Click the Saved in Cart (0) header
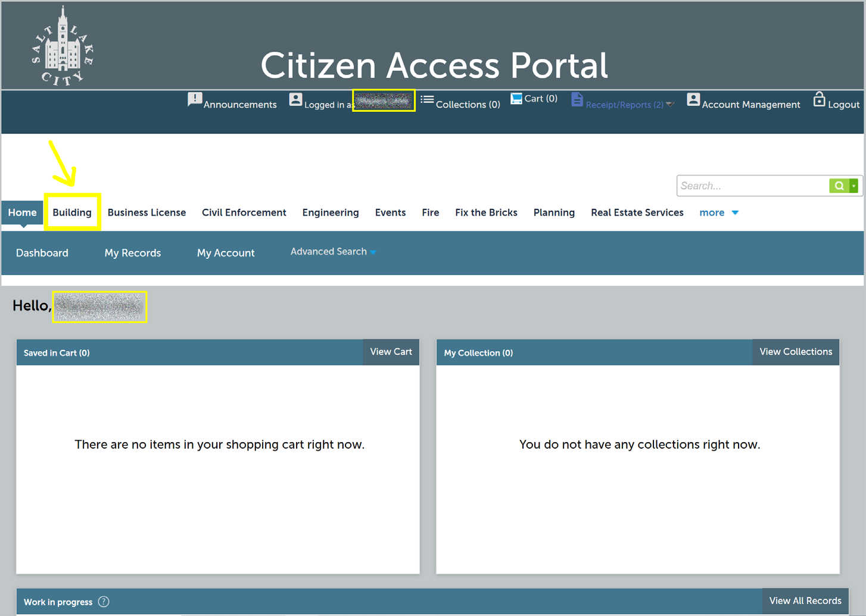Screen dimensions: 866x616 (x=57, y=353)
